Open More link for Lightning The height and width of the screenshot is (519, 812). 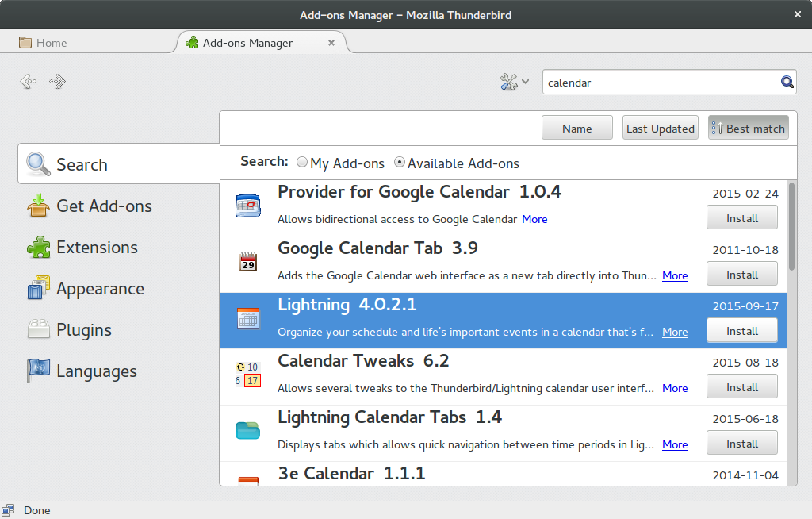675,332
